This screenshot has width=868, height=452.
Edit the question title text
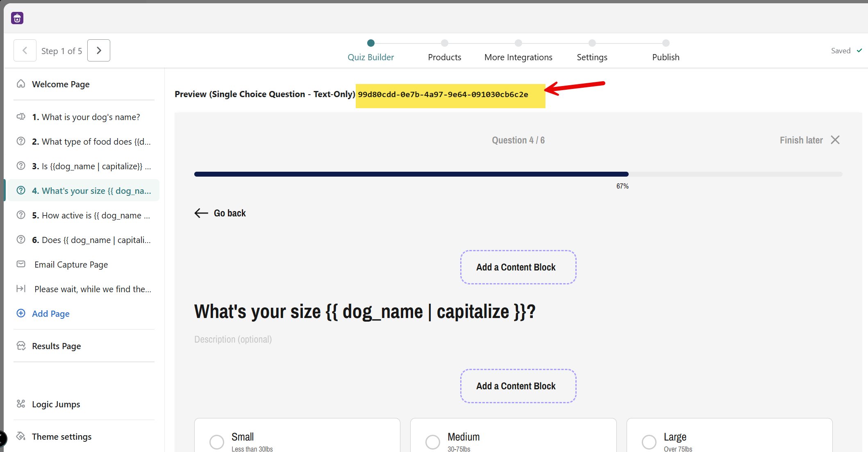365,312
